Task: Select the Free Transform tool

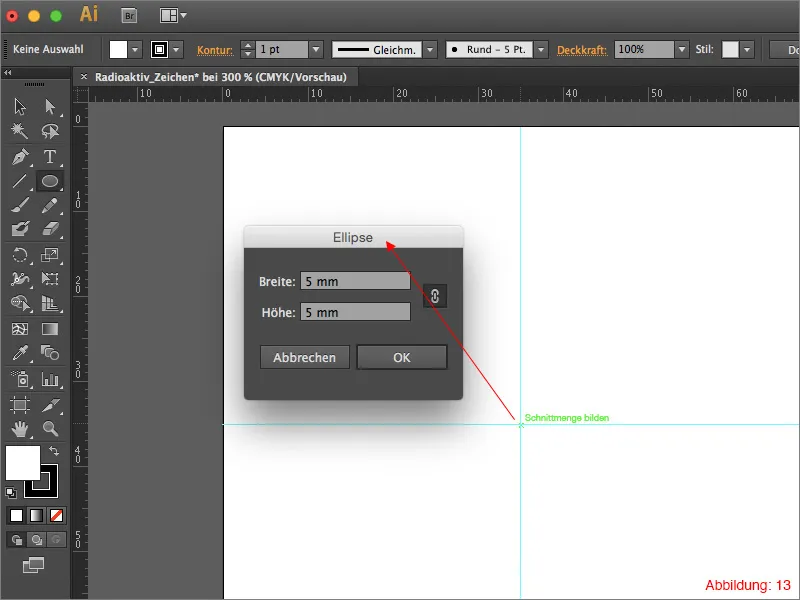Action: (50, 279)
